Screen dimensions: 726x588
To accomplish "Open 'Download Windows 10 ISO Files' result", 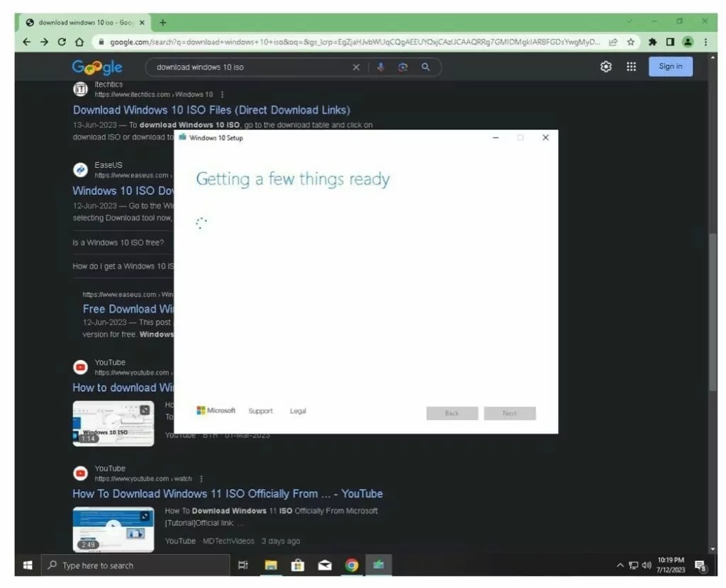I will [211, 110].
